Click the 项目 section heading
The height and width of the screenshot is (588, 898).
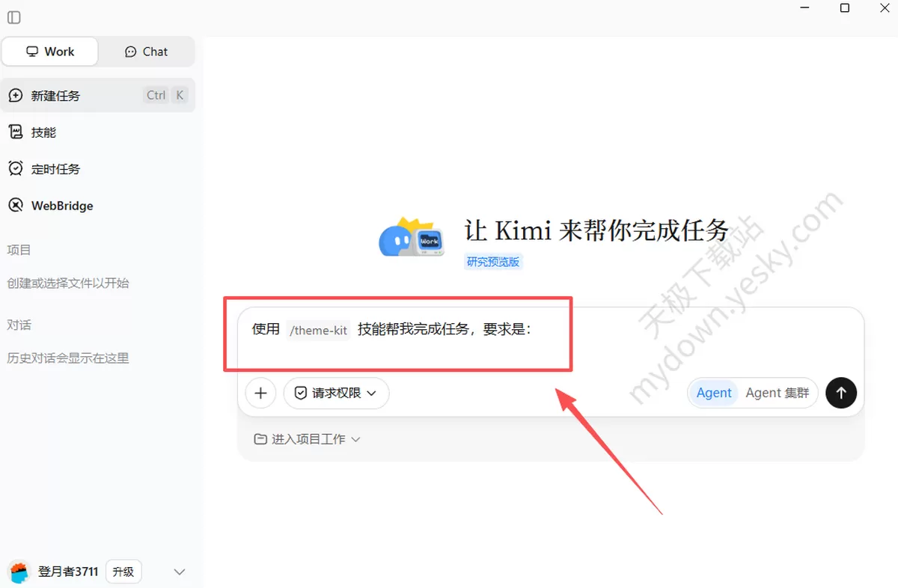(x=19, y=250)
